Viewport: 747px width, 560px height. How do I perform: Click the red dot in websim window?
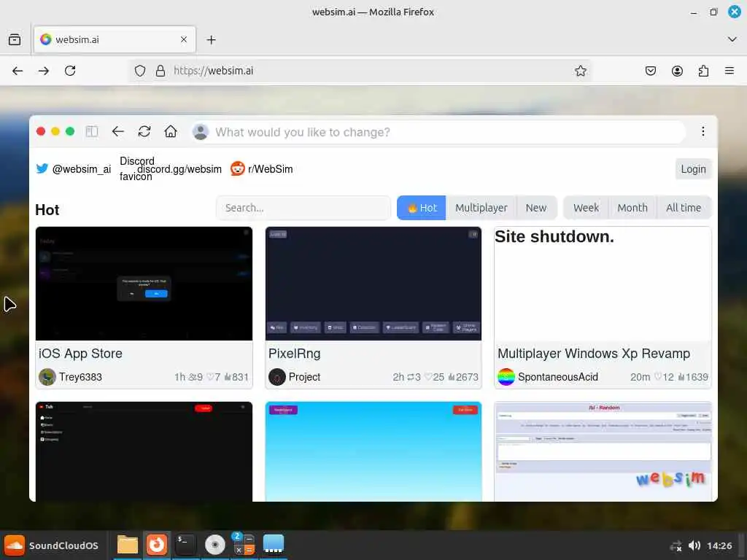click(41, 131)
